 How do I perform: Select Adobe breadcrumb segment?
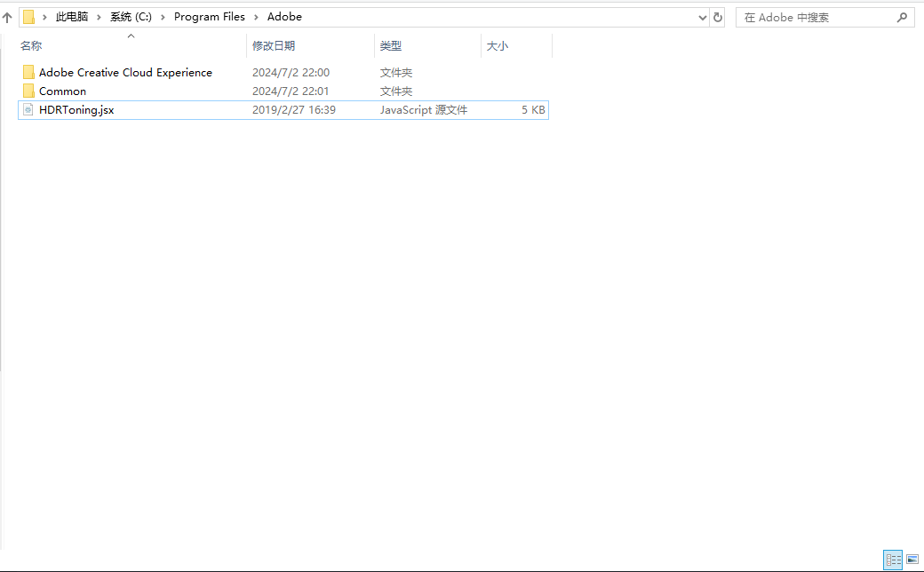[x=284, y=17]
